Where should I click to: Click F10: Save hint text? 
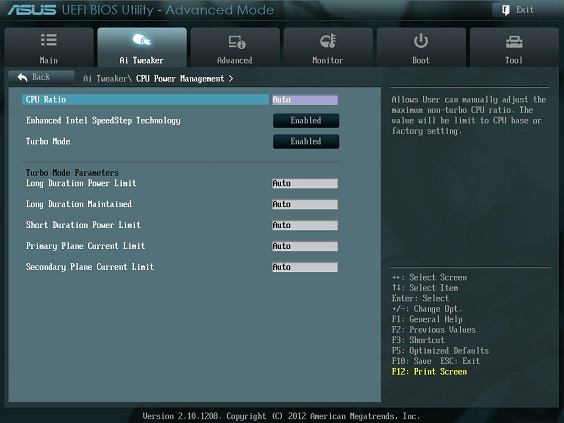pos(412,361)
